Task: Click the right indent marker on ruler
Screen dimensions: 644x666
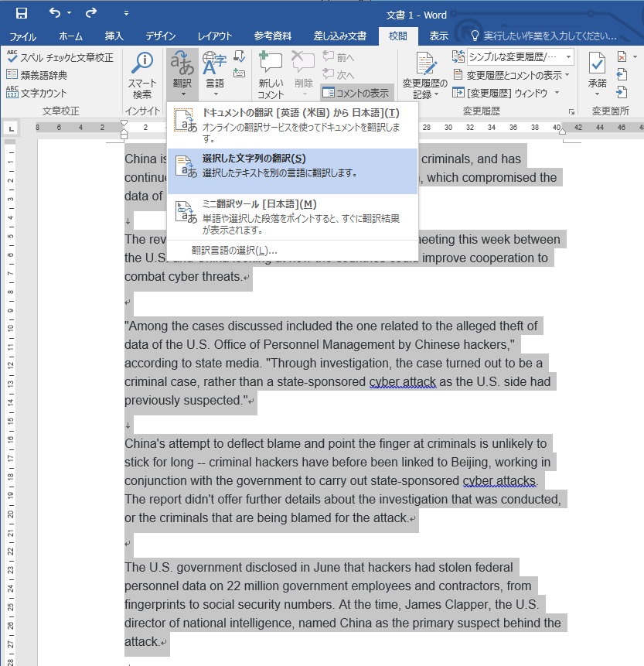Action: [x=563, y=131]
